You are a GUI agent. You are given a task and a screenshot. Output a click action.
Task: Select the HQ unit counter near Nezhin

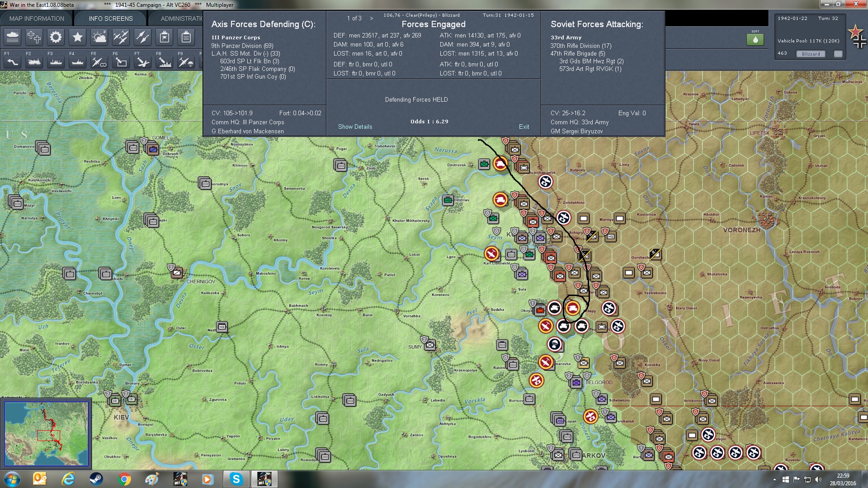tap(222, 327)
